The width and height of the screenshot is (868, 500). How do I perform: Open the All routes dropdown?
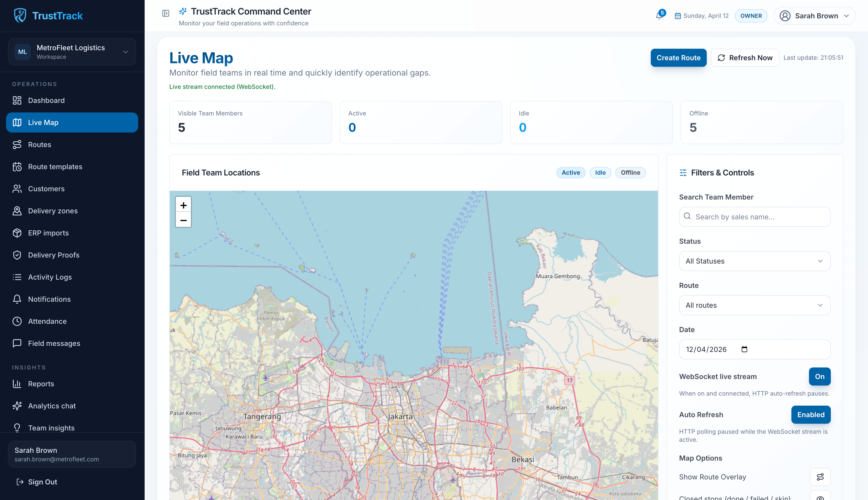[755, 305]
